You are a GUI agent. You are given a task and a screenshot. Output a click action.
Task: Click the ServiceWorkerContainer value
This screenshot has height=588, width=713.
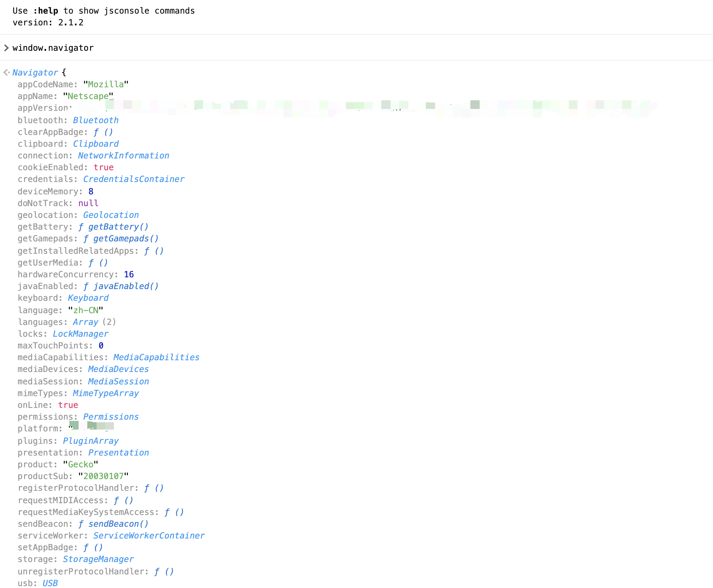point(149,536)
